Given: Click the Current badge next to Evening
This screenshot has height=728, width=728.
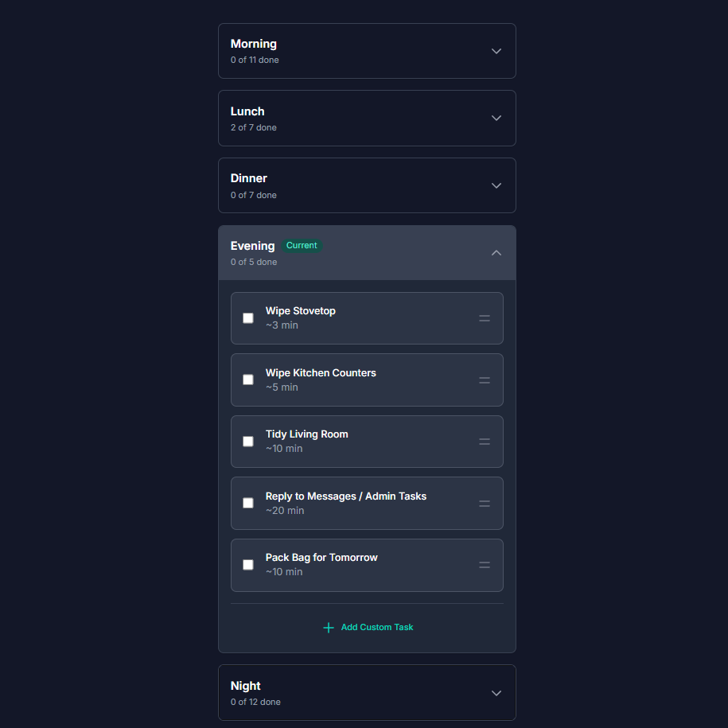Looking at the screenshot, I should 302,246.
